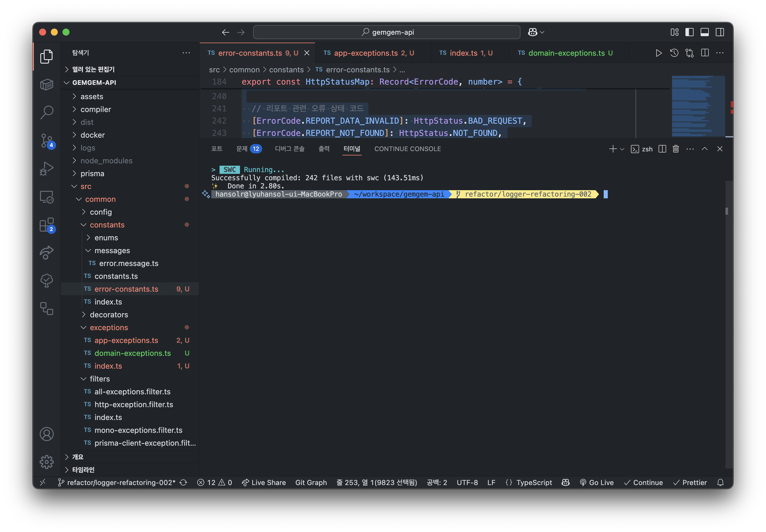The width and height of the screenshot is (766, 532).
Task: Open explorer header more actions ellipsis
Action: (186, 53)
